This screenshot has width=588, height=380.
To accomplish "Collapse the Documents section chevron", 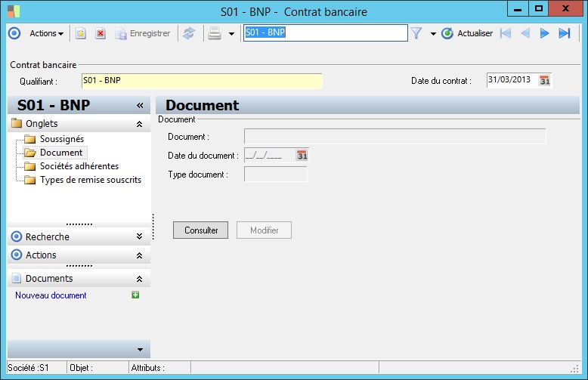I will 140,279.
